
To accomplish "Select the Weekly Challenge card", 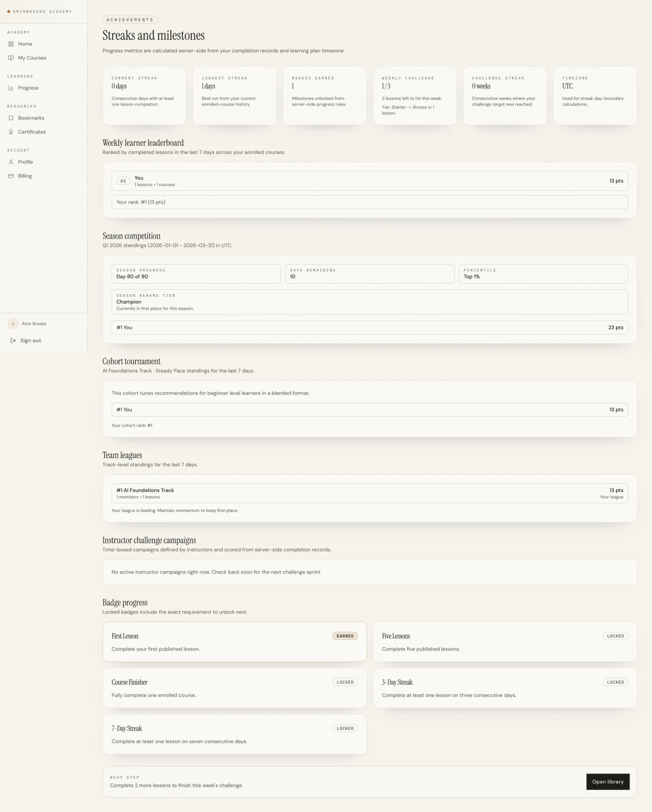I will (415, 96).
